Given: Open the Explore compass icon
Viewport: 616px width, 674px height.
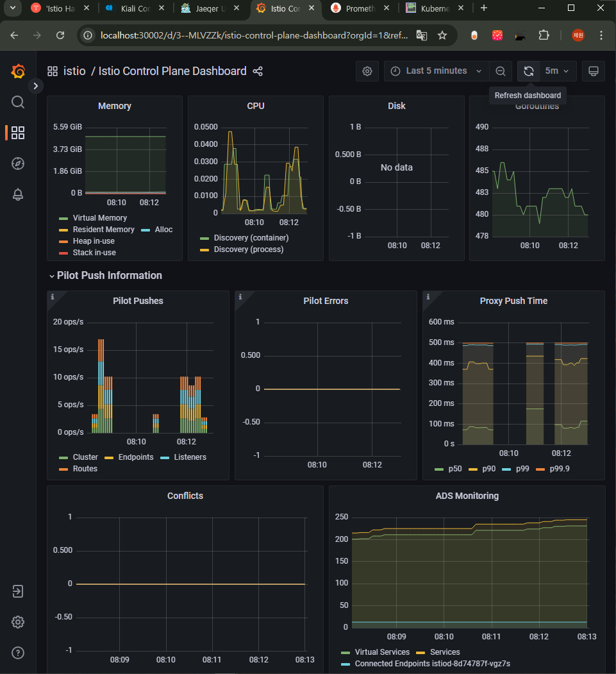Looking at the screenshot, I should pos(17,164).
